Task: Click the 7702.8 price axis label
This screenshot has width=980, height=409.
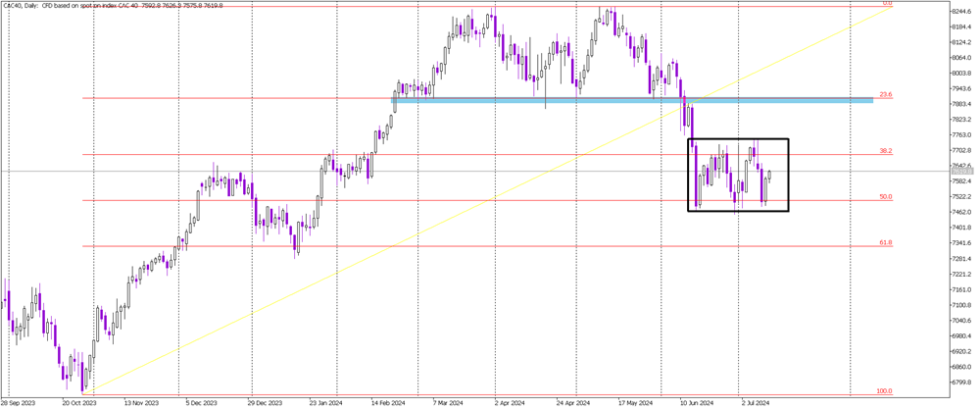Action: click(x=960, y=151)
